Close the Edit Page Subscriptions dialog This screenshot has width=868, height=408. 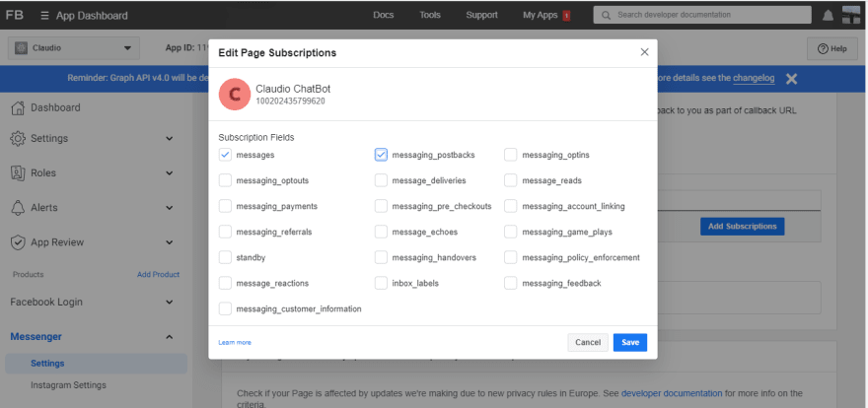click(644, 52)
